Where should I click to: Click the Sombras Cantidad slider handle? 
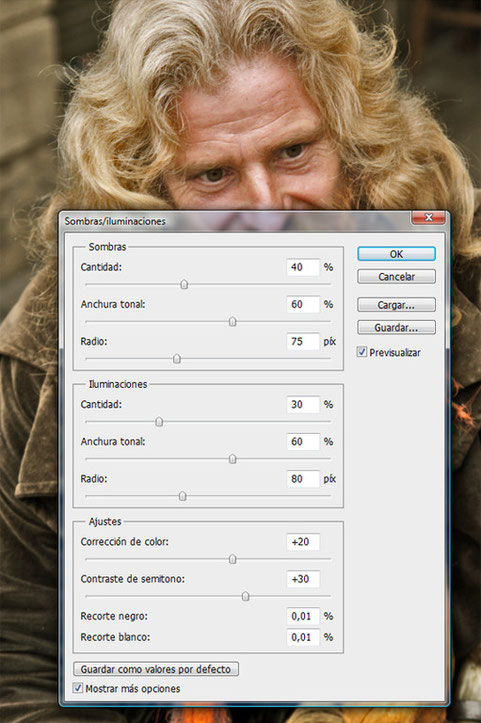pos(184,284)
